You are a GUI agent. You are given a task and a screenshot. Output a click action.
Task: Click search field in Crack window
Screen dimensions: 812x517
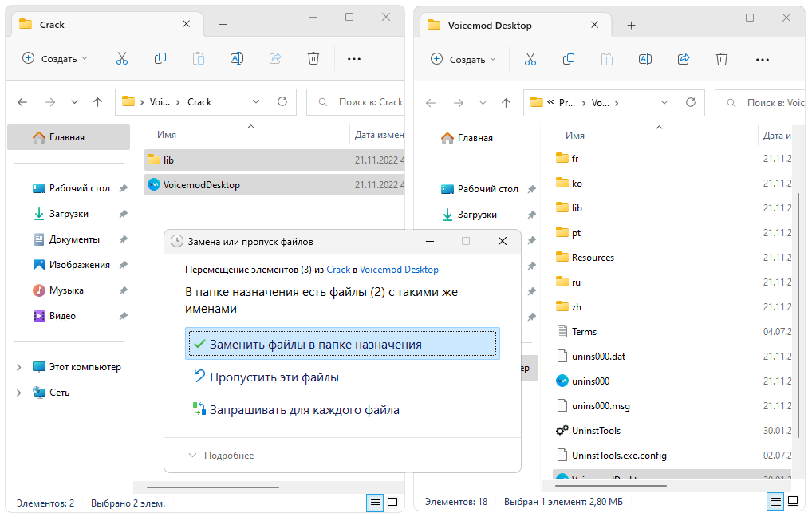pos(356,102)
